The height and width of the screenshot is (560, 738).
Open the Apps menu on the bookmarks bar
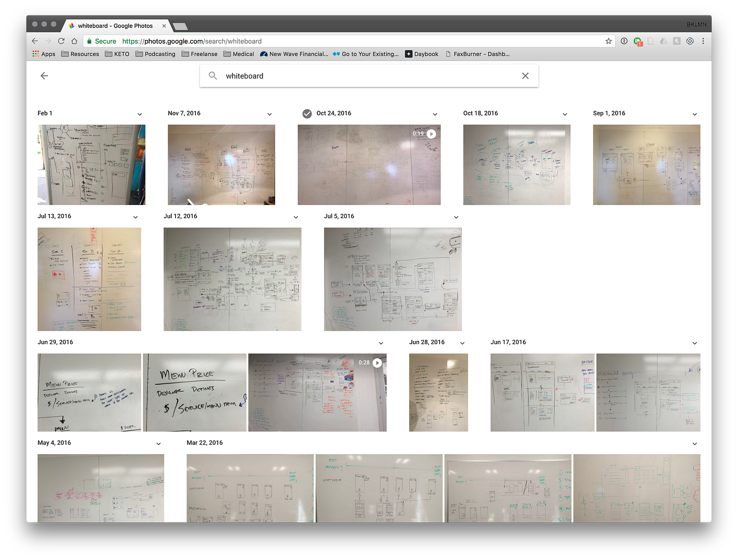coord(43,53)
